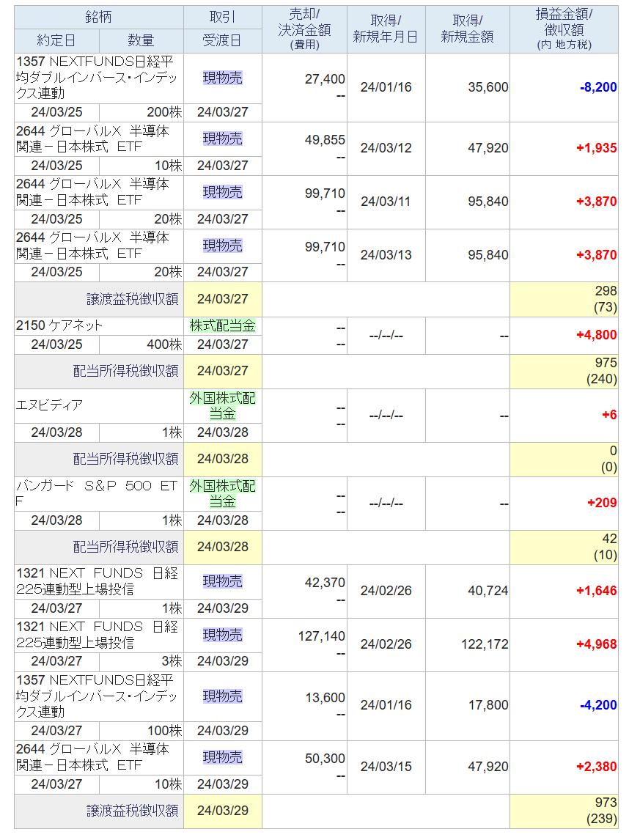Click acquisition amount 17,800

coord(488,706)
